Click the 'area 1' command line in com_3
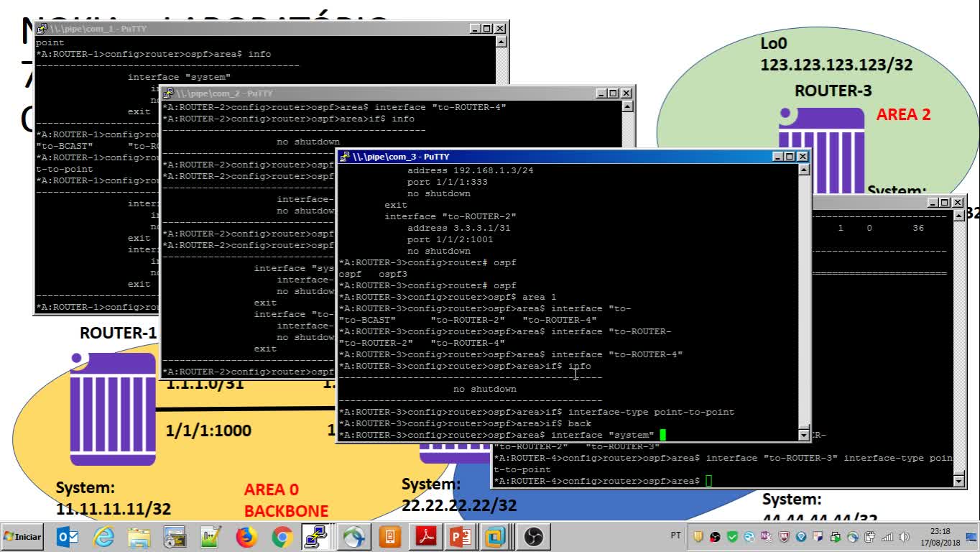This screenshot has width=980, height=552. 448,297
